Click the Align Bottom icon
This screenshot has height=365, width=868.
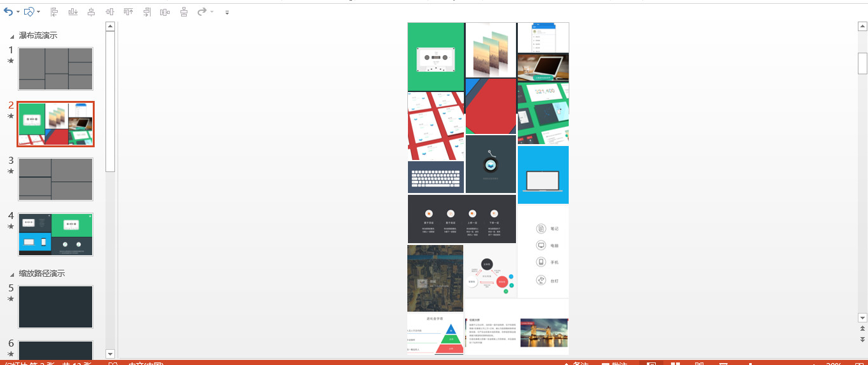coord(72,11)
